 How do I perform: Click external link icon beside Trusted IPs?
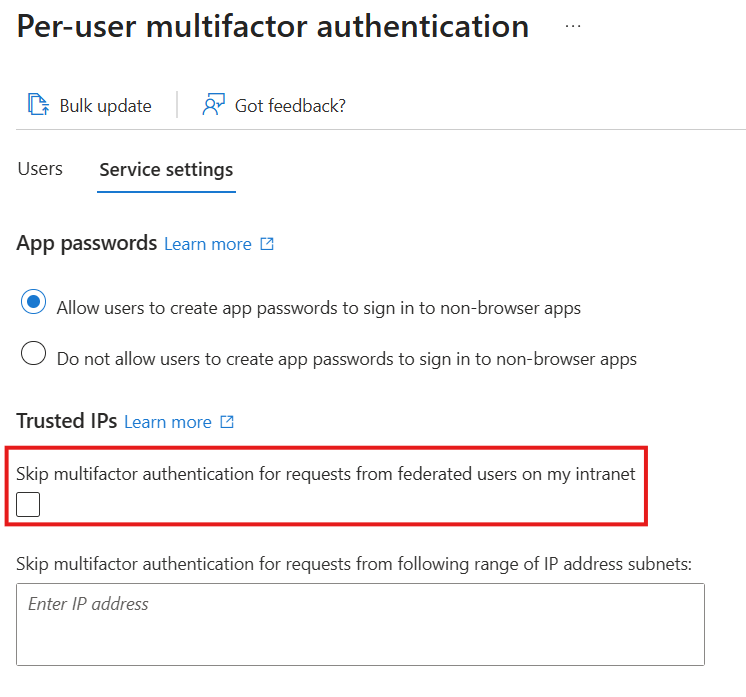[227, 422]
